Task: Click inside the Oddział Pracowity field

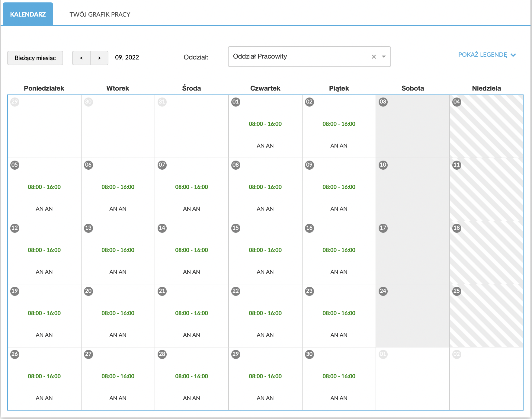Action: coord(309,56)
